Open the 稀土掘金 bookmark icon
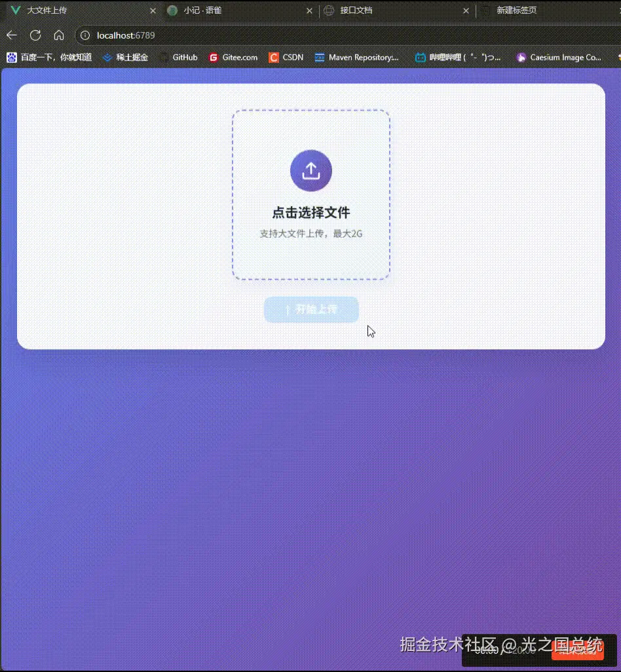 click(107, 58)
